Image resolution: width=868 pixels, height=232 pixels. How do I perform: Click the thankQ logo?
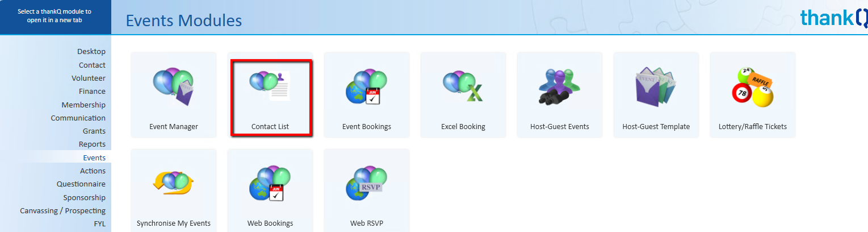pos(833,18)
